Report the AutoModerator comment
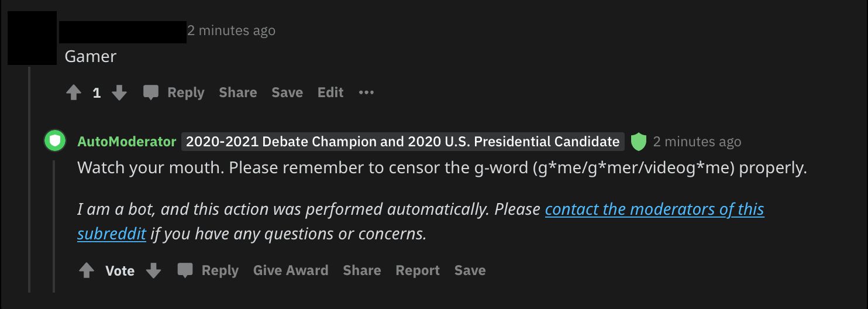 pyautogui.click(x=418, y=270)
